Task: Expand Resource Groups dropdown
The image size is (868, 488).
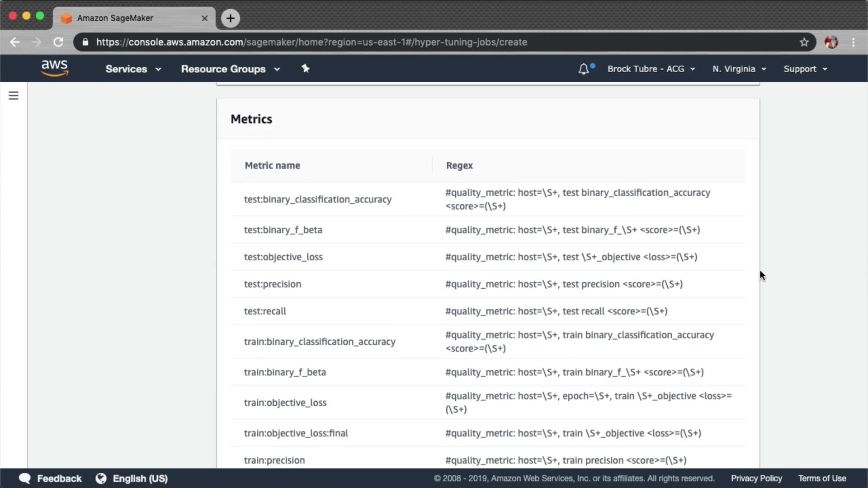Action: pyautogui.click(x=230, y=69)
